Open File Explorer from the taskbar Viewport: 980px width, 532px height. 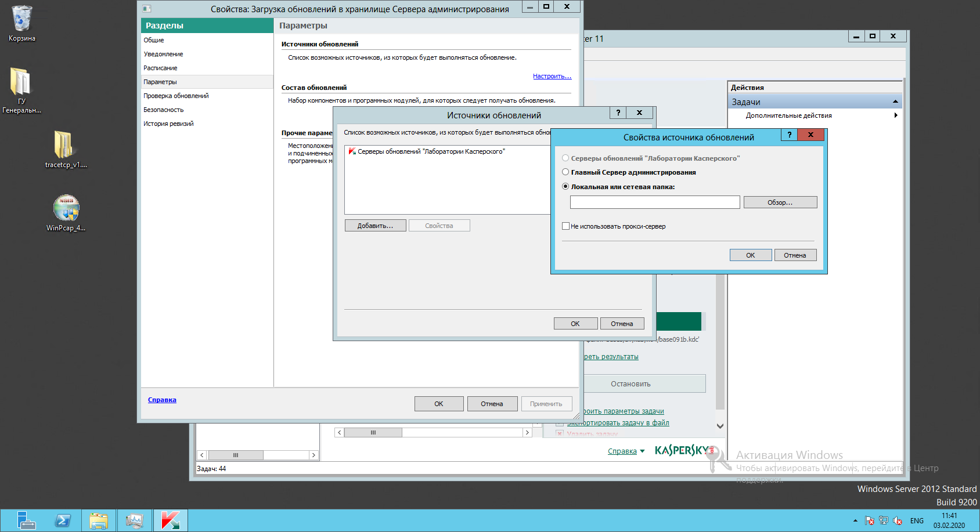pyautogui.click(x=99, y=520)
